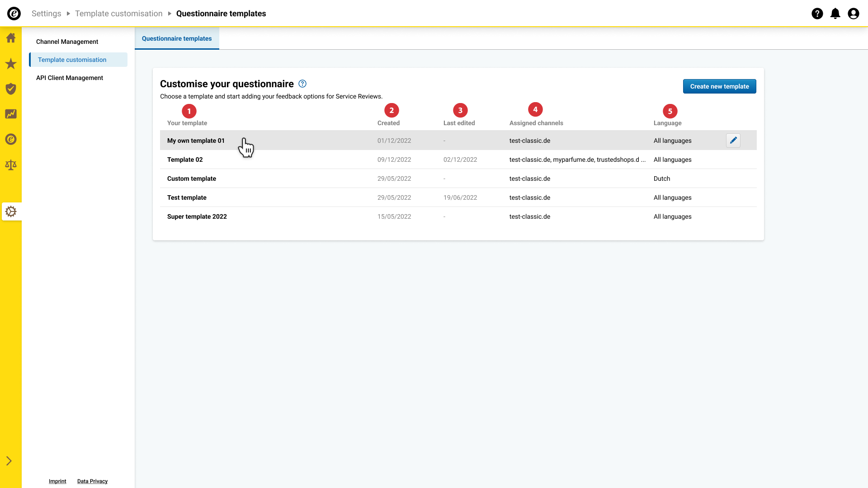
Task: Edit My own template 01 via pencil icon
Action: [733, 141]
